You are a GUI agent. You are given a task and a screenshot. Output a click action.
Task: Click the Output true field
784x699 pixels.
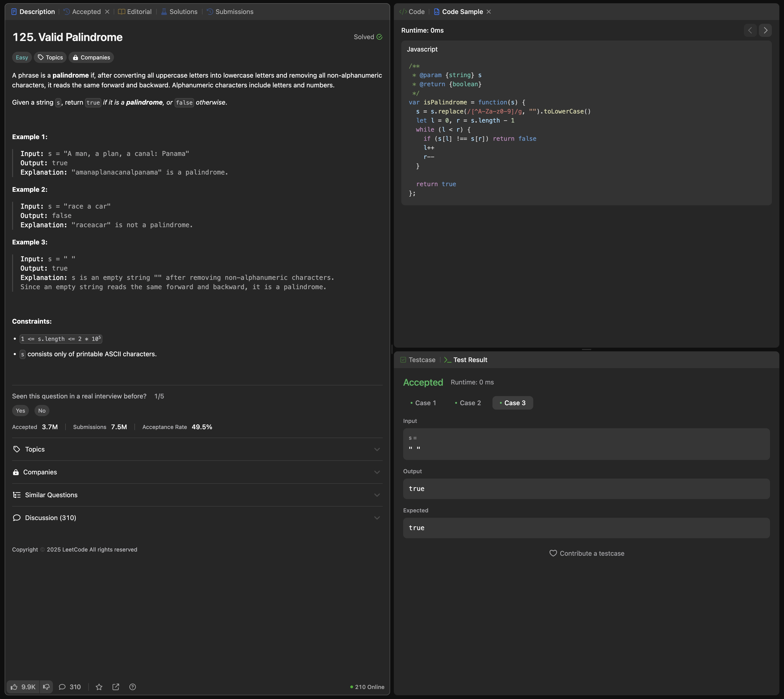587,489
